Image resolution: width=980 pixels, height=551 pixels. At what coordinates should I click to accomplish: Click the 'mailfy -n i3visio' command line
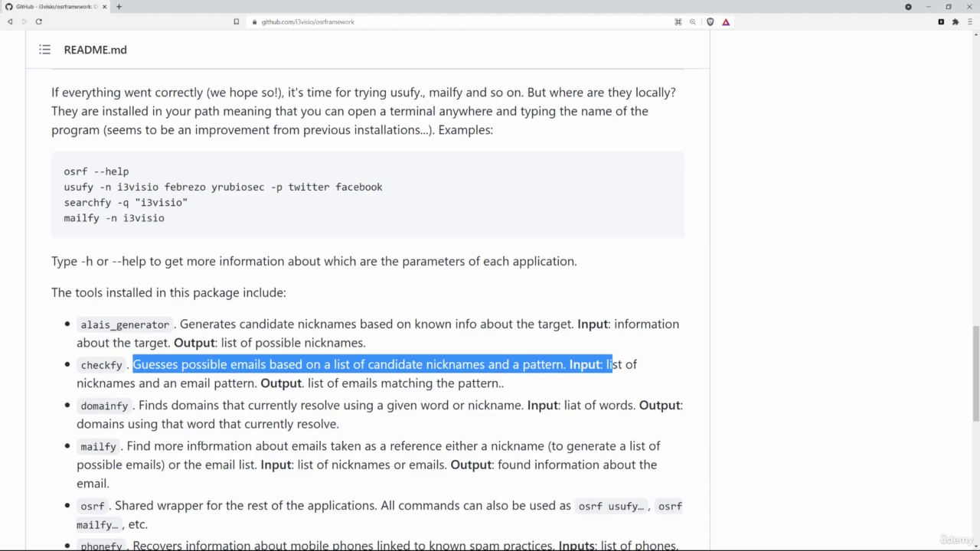[x=114, y=218]
